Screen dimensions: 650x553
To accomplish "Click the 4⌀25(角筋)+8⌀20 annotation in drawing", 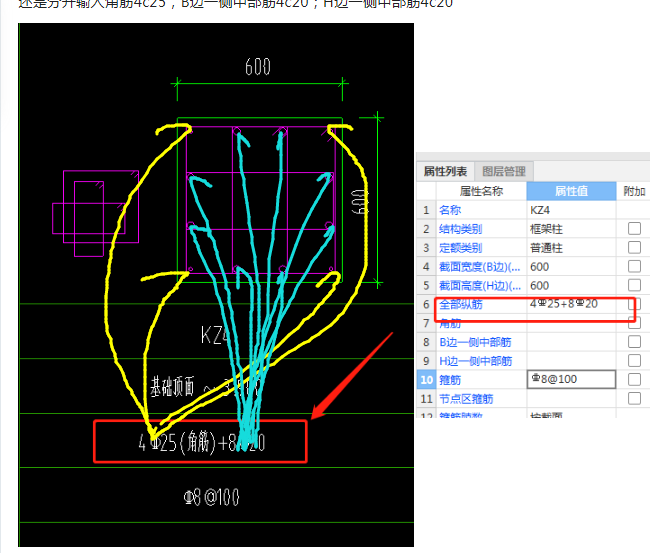I will pos(202,443).
